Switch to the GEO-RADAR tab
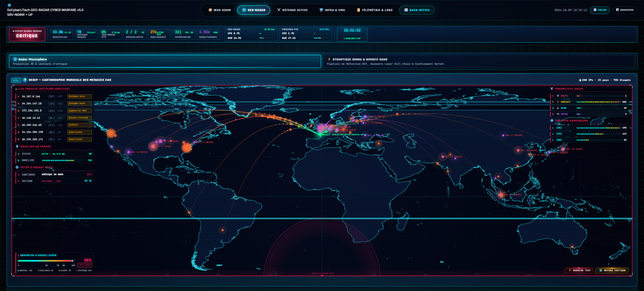This screenshot has width=644, height=291. click(x=254, y=10)
